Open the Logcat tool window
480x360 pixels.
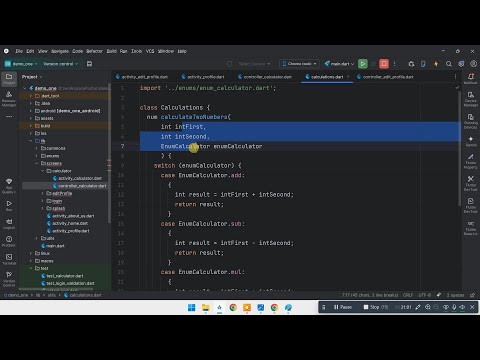coord(9,224)
